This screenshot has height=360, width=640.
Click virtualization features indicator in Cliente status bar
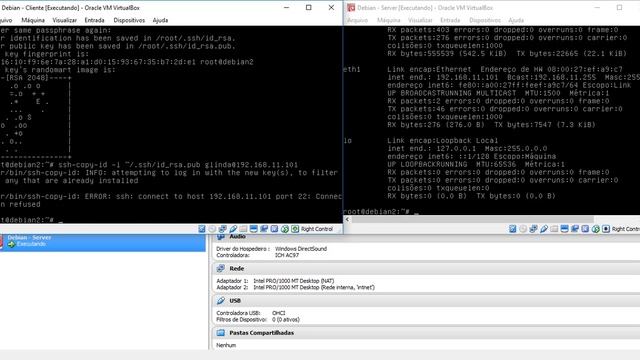(x=274, y=229)
